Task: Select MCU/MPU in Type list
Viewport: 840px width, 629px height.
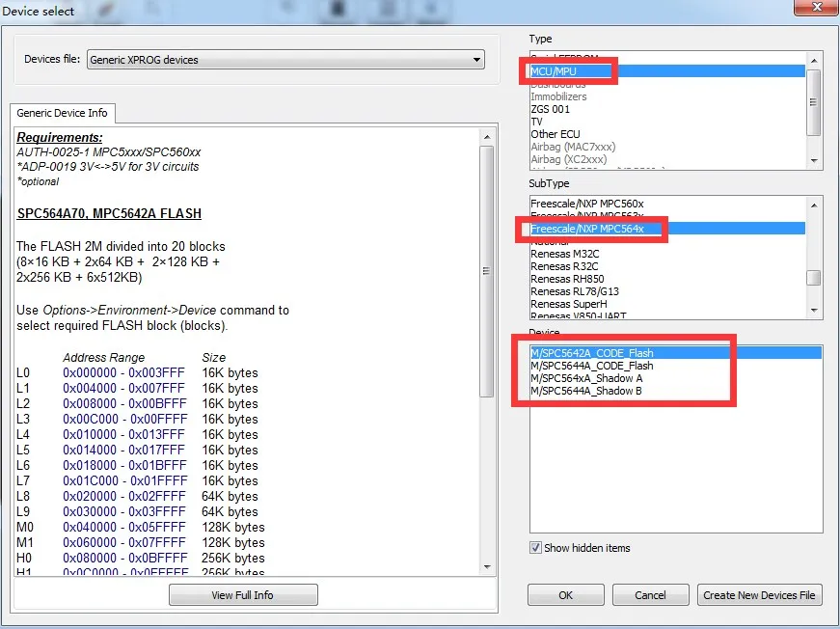Action: tap(667, 71)
